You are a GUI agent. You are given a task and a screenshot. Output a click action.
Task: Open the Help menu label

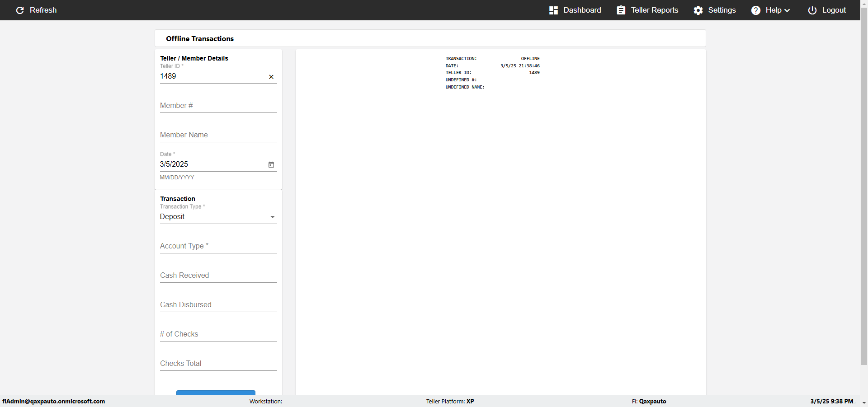[774, 10]
